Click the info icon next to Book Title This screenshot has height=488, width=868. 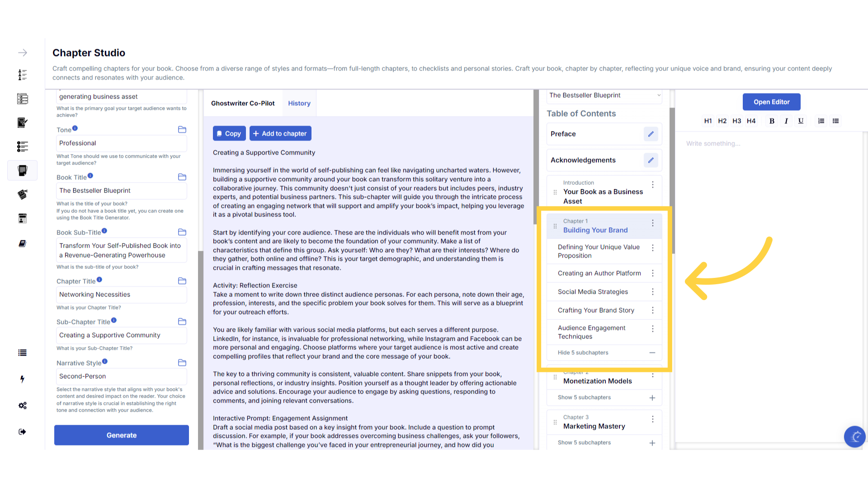[90, 176]
